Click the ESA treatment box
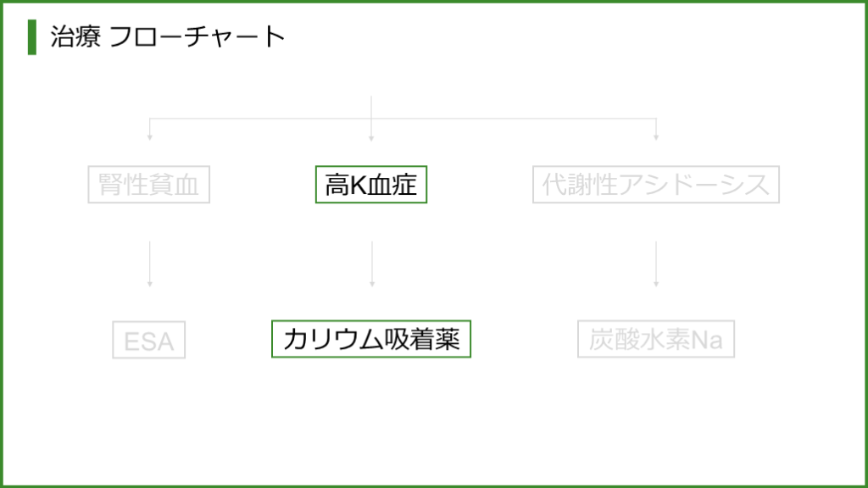868x488 pixels. 149,341
